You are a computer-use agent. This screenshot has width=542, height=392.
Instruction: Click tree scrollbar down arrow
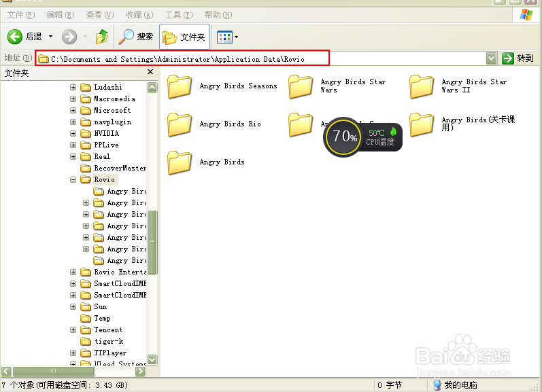point(152,359)
